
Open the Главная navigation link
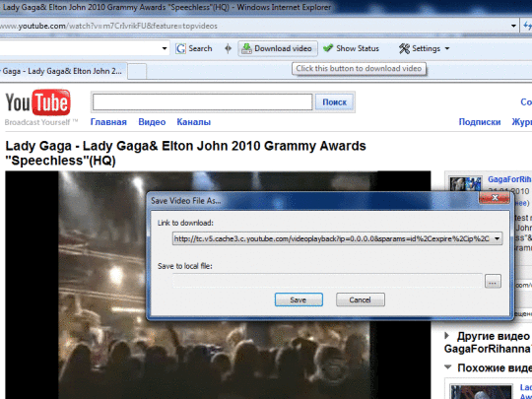click(x=108, y=122)
